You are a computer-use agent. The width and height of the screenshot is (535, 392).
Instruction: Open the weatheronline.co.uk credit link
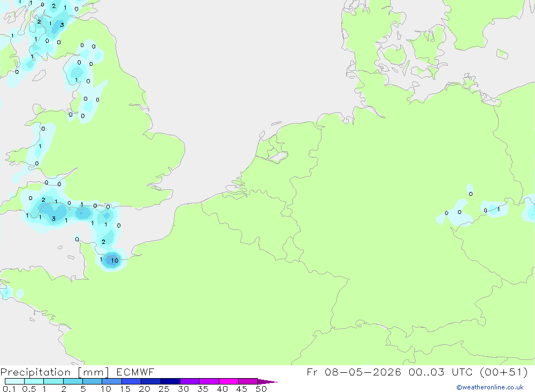point(490,387)
